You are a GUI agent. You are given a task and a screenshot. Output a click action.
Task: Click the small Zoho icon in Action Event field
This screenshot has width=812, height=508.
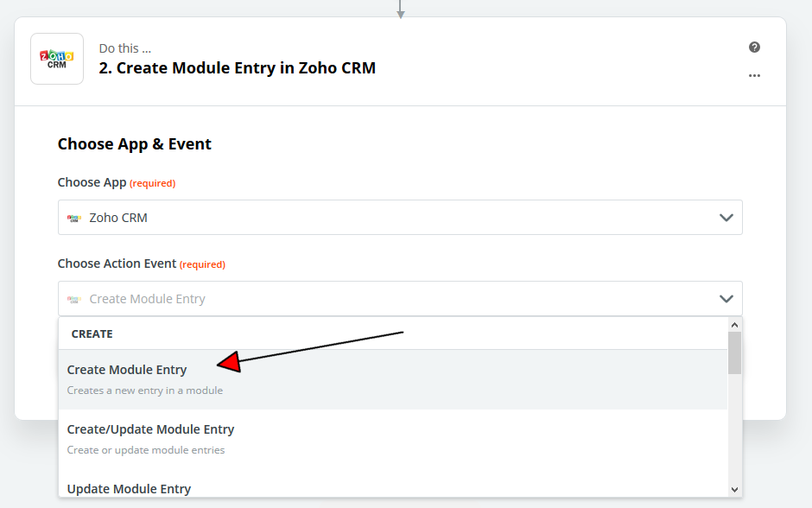click(x=74, y=299)
